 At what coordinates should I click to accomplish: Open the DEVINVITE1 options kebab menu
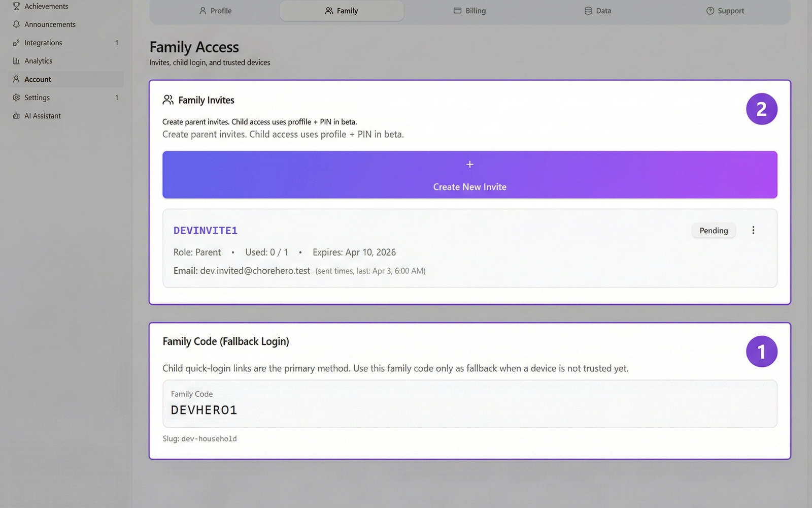point(753,230)
